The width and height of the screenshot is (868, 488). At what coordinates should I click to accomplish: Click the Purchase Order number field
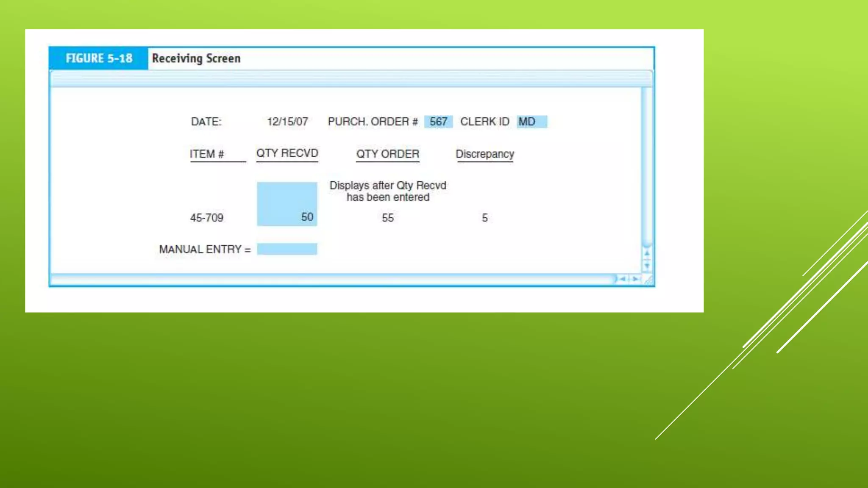(x=438, y=122)
